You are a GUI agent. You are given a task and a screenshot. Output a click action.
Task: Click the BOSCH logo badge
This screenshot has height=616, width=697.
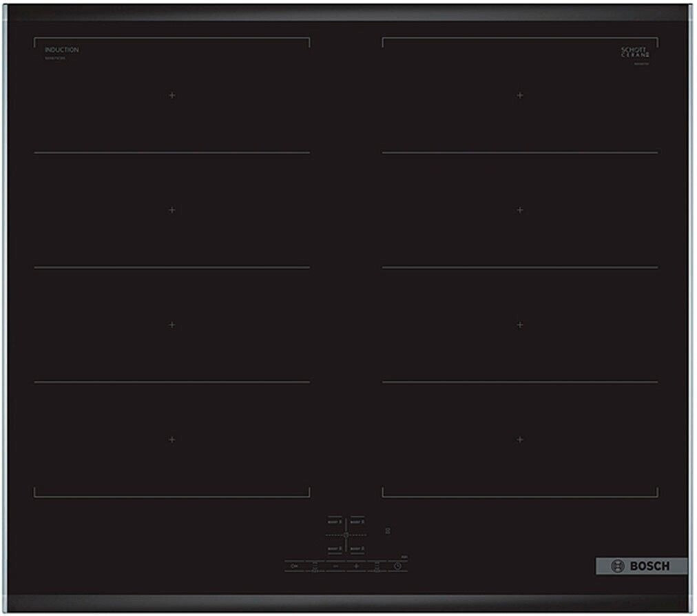(641, 566)
